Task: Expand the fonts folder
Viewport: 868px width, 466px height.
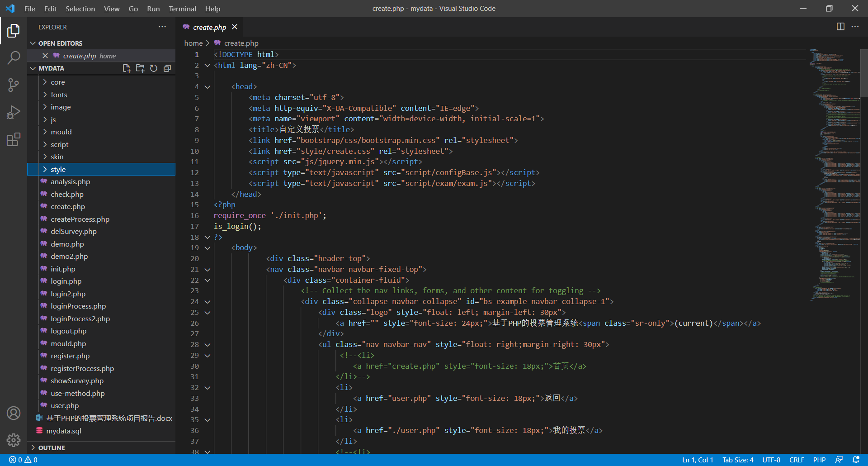Action: point(45,95)
